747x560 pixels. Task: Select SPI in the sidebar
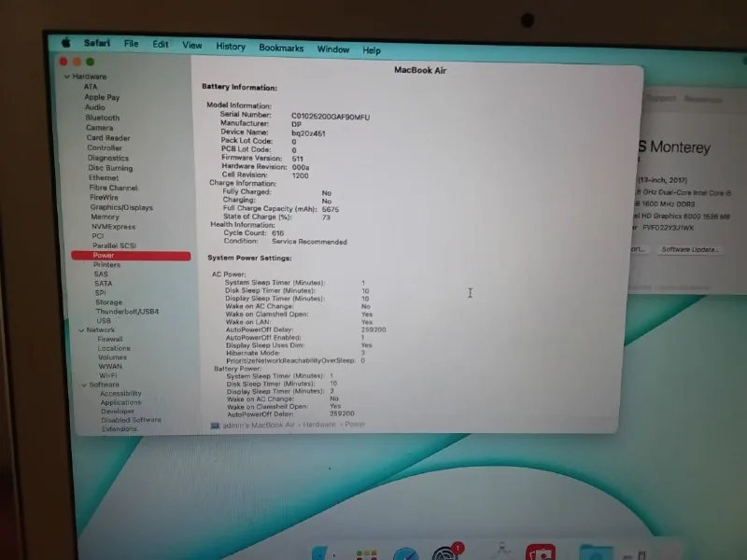[x=101, y=293]
